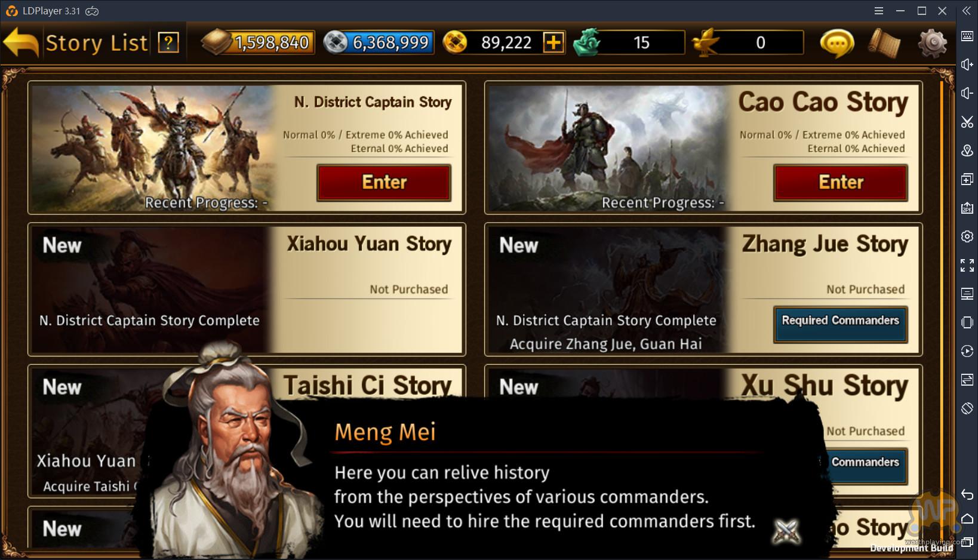Open LDPlayer keyboard mapping icon
Image resolution: width=978 pixels, height=560 pixels.
coord(967,36)
